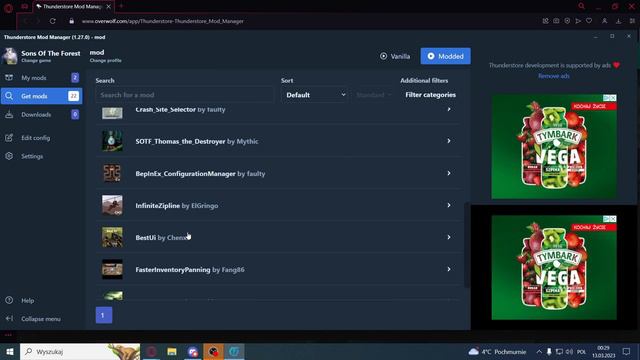Expand the FasterInventoryPanning mod row
Viewport: 640px width, 360px height.
click(279, 269)
